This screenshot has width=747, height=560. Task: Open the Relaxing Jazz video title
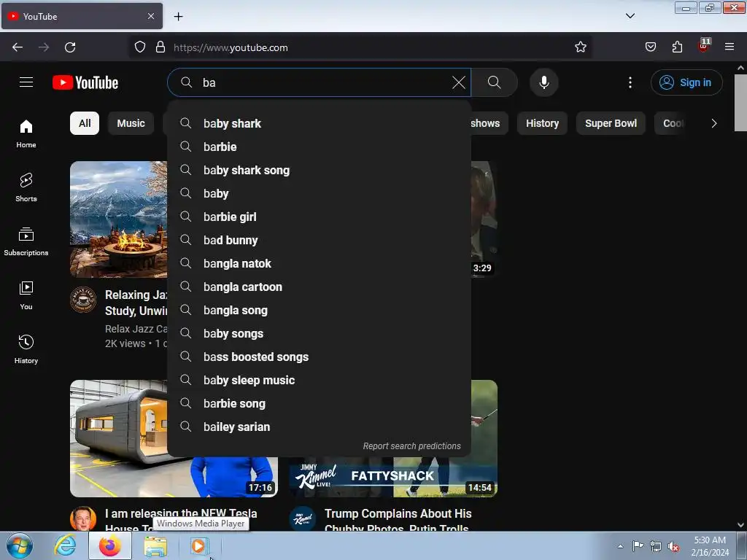click(x=136, y=303)
